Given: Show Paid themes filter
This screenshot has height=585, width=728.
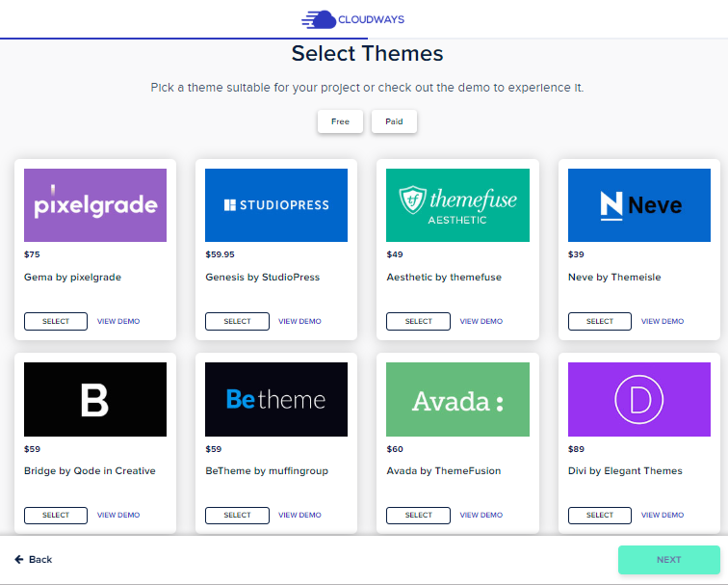Looking at the screenshot, I should click(x=394, y=121).
